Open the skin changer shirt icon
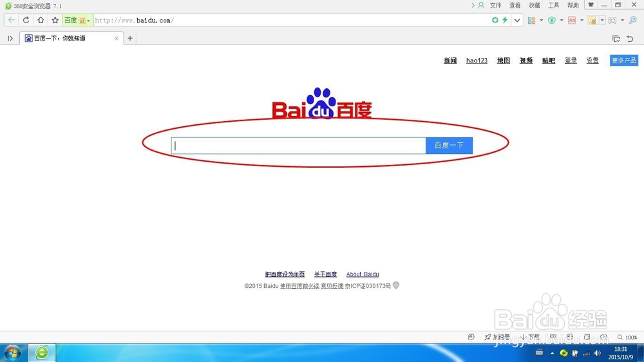Image resolution: width=644 pixels, height=362 pixels. coord(591,5)
